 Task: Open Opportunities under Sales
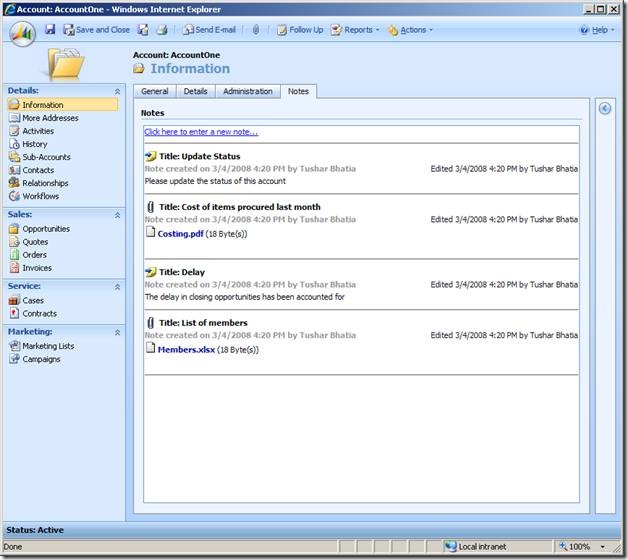click(x=46, y=229)
